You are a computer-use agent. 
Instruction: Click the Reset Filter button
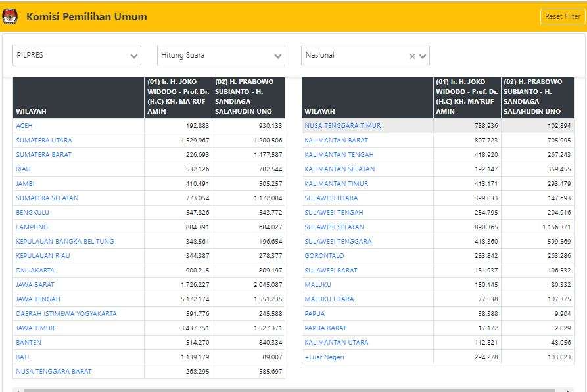(562, 16)
